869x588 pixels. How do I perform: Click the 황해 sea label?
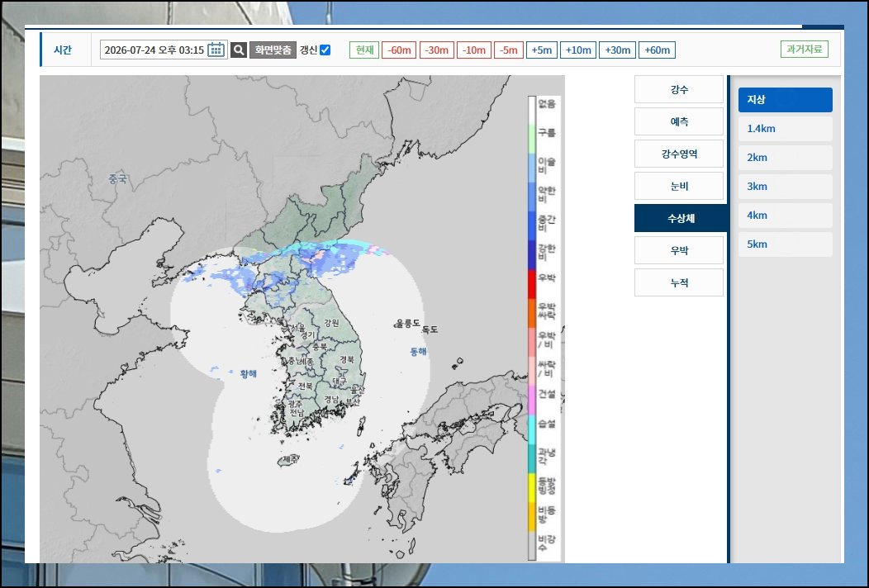[249, 374]
